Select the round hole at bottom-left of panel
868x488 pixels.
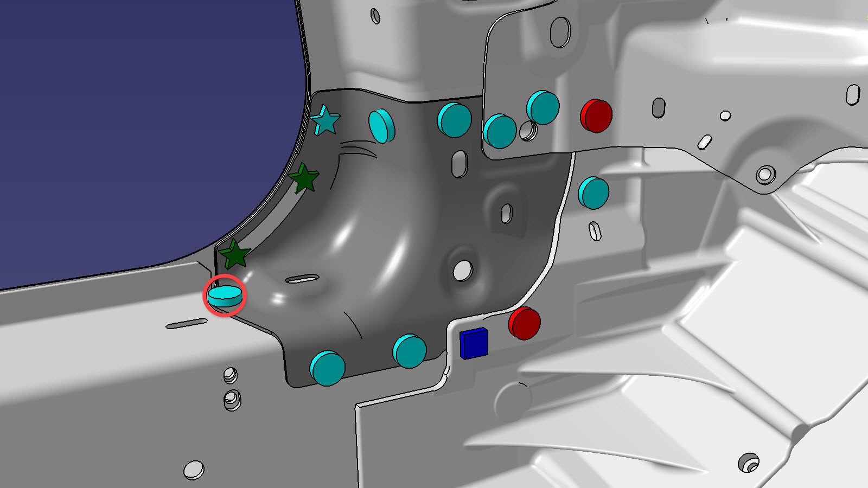click(194, 470)
